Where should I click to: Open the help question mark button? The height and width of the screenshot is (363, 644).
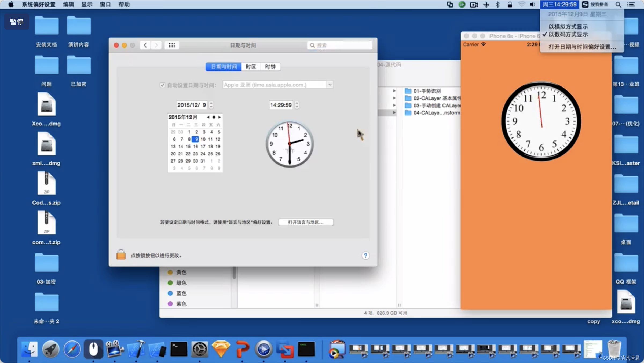(365, 256)
